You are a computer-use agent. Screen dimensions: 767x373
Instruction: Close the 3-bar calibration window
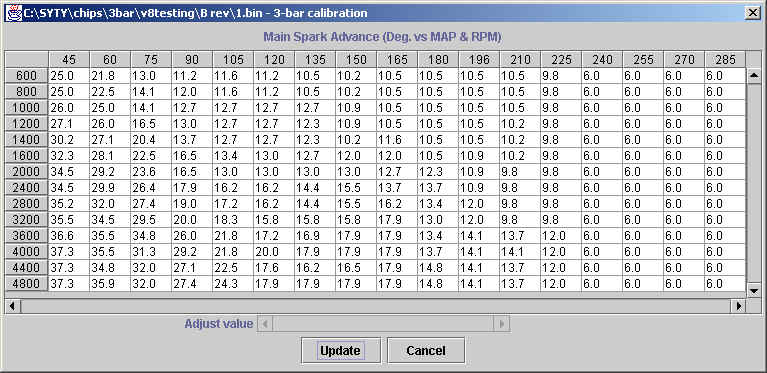[753, 13]
